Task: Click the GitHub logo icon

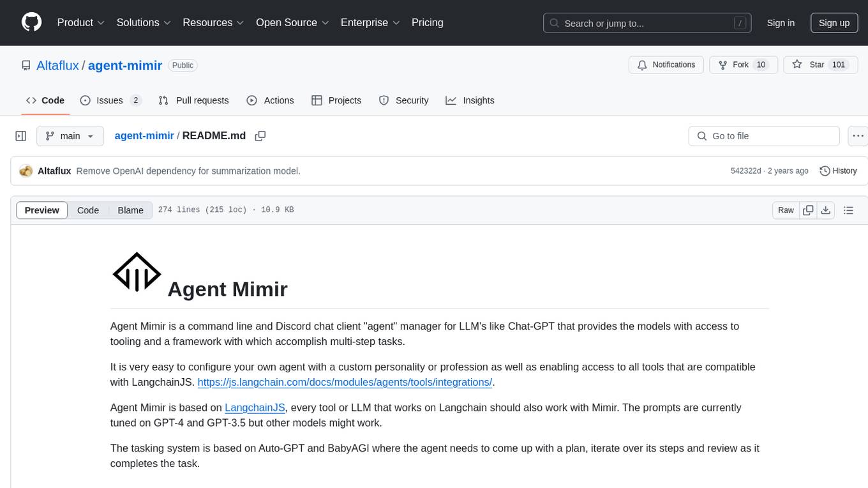Action: (31, 22)
